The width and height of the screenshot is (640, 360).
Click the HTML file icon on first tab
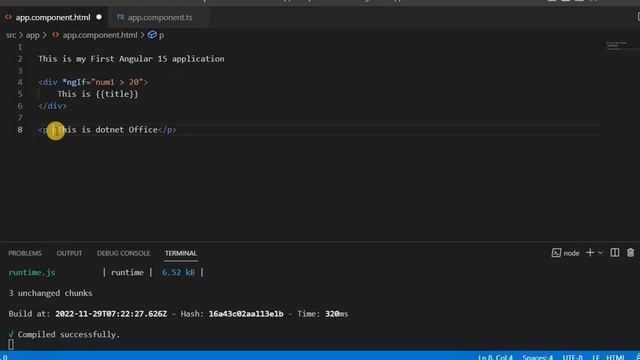[x=8, y=18]
